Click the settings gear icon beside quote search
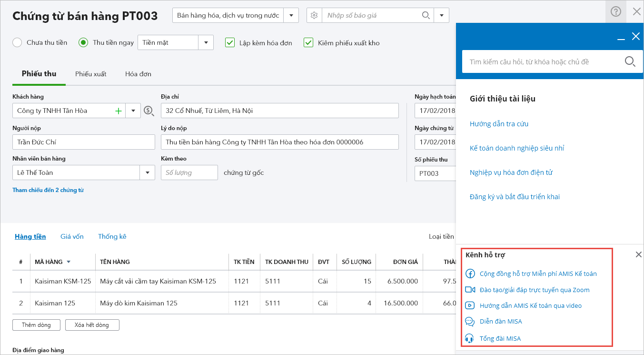This screenshot has height=355, width=644. (314, 15)
